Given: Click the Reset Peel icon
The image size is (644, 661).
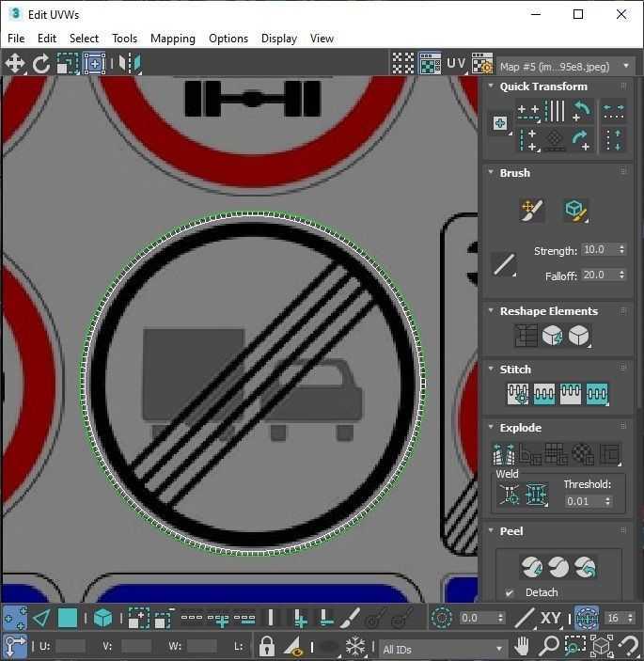Looking at the screenshot, I should 585,567.
